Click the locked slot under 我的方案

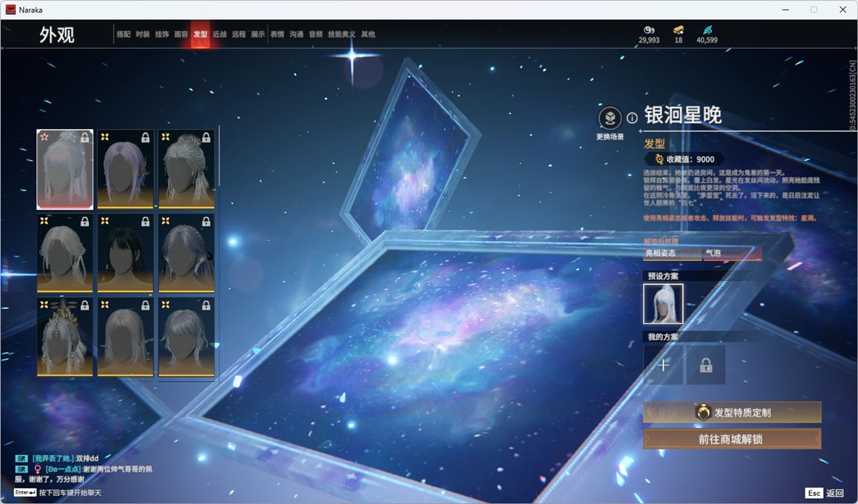pyautogui.click(x=706, y=365)
